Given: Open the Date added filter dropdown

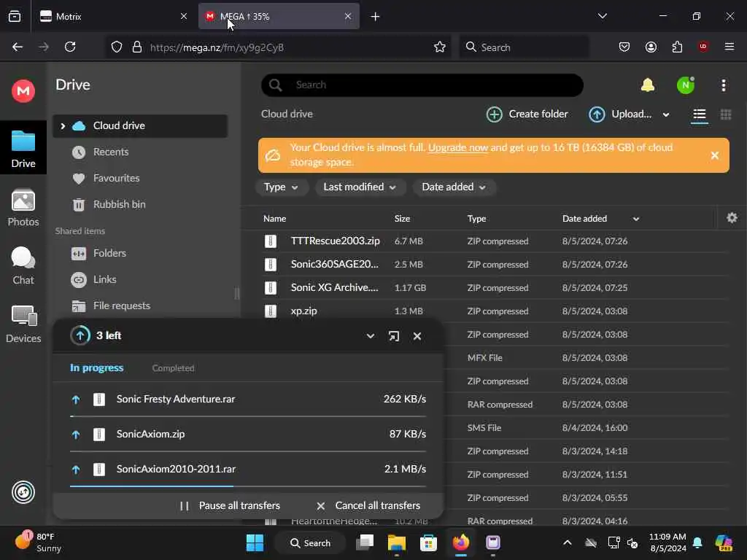Looking at the screenshot, I should coord(454,187).
